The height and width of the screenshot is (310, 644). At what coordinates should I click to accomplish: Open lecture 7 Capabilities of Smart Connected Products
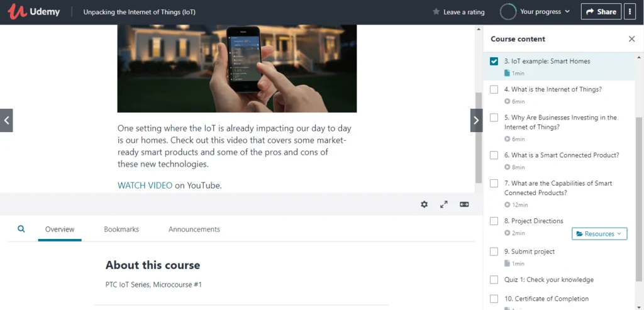(558, 187)
